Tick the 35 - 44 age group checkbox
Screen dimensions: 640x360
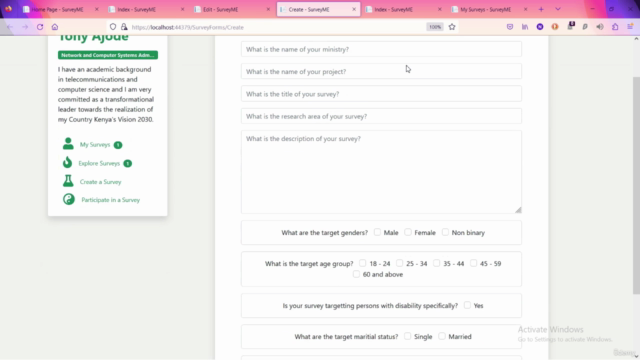pos(437,263)
